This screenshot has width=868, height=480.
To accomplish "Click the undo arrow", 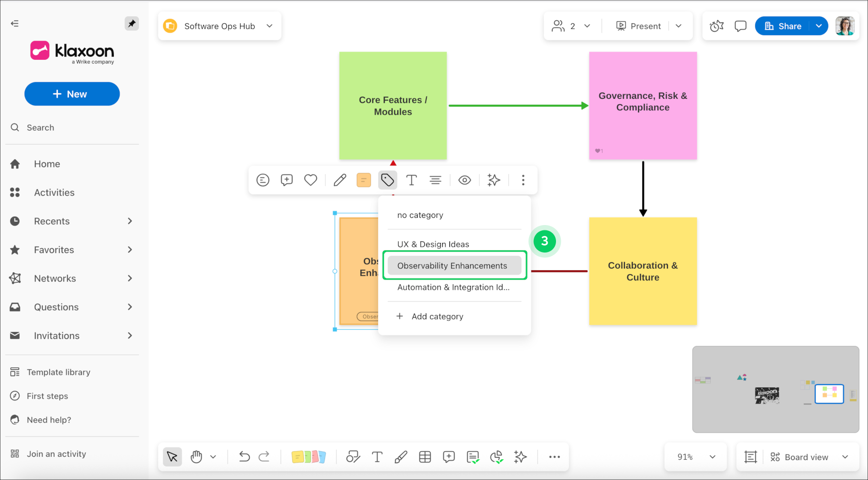I will [x=244, y=457].
